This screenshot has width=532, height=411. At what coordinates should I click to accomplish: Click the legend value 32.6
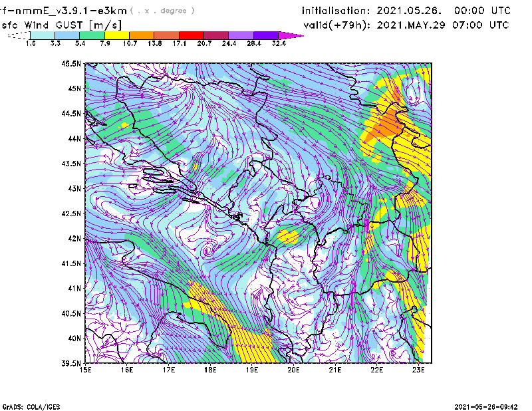point(279,43)
